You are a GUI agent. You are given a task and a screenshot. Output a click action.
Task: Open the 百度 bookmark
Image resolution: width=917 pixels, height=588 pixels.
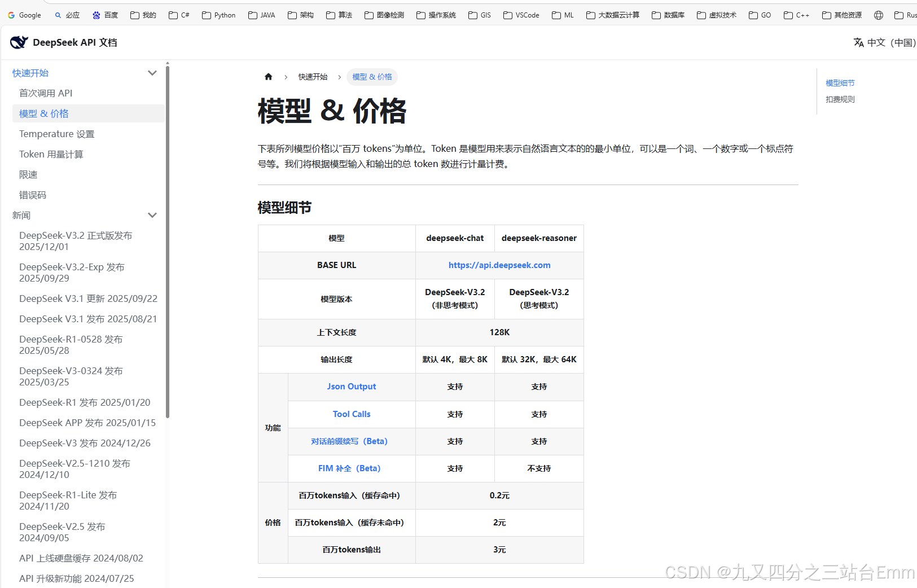tap(105, 15)
